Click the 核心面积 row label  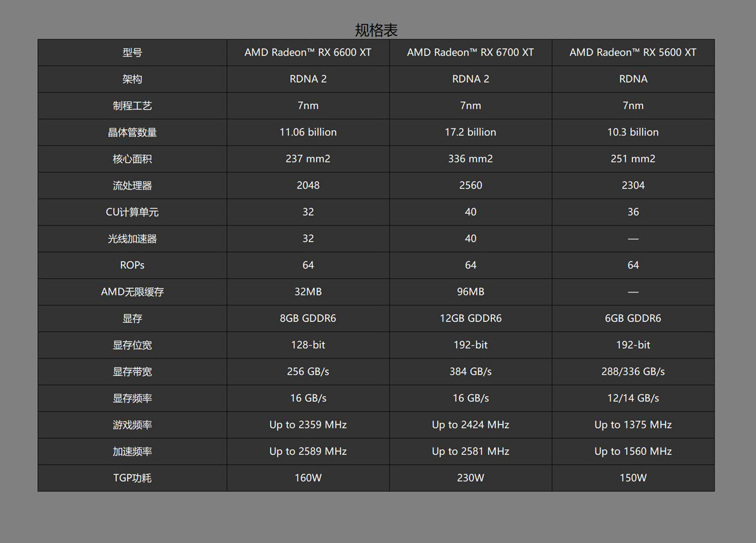(x=132, y=158)
